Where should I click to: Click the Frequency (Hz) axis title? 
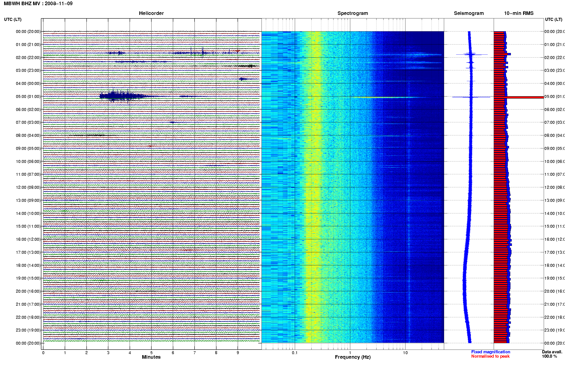pyautogui.click(x=353, y=357)
